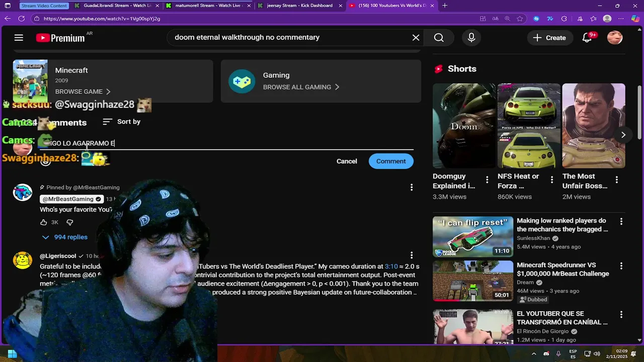Open the @MrBeastGaming channel link

(x=71, y=199)
